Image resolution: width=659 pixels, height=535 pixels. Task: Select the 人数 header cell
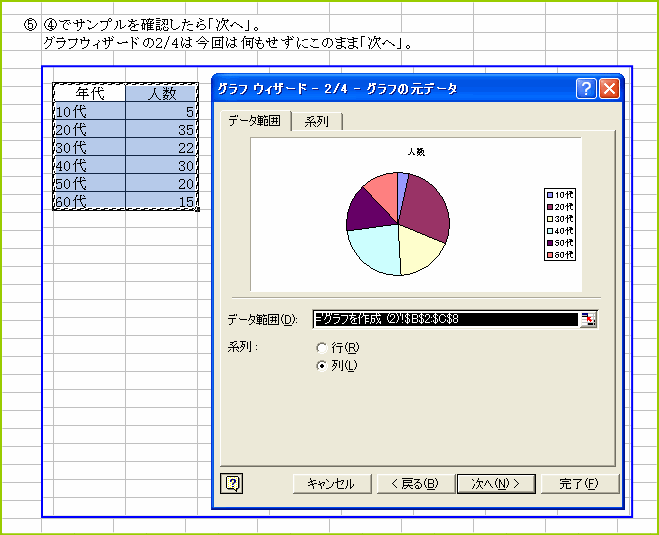pos(162,92)
